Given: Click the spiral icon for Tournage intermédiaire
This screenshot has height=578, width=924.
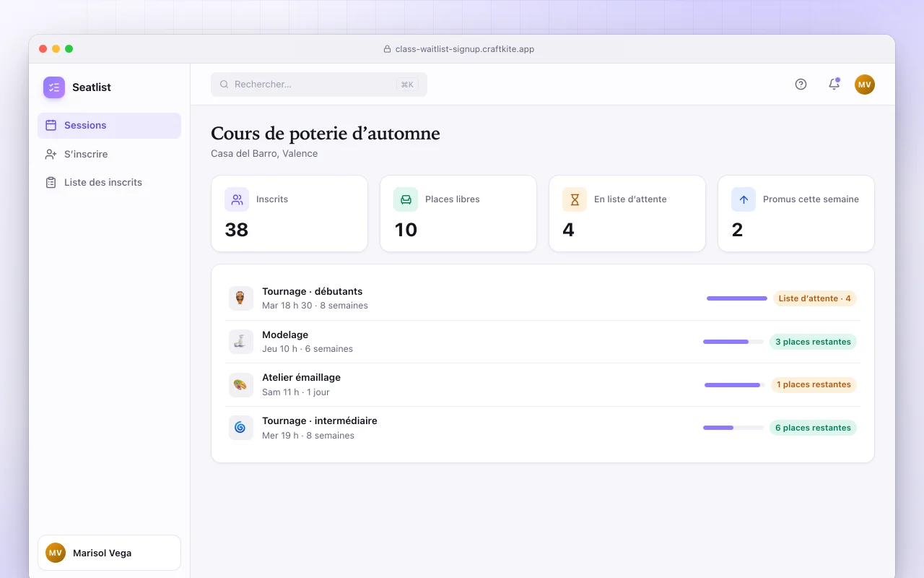Looking at the screenshot, I should [240, 428].
